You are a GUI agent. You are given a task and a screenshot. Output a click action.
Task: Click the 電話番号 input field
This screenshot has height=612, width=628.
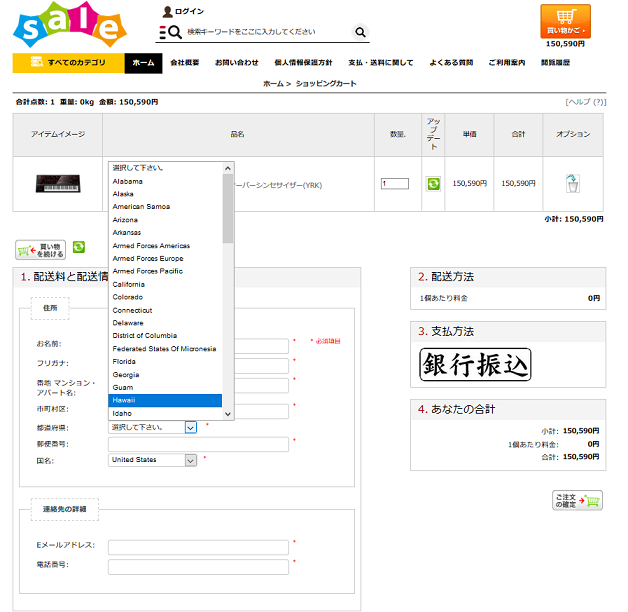[x=198, y=567]
